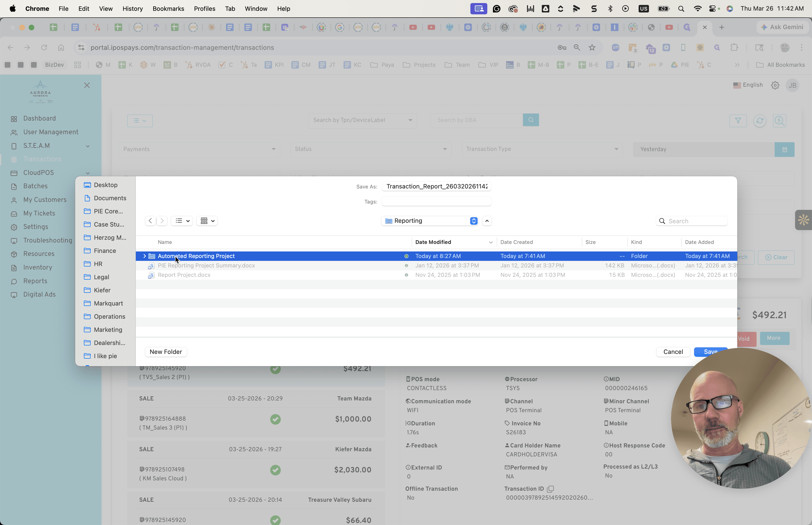Open the Chrome History menu
The height and width of the screenshot is (525, 812).
tap(133, 8)
